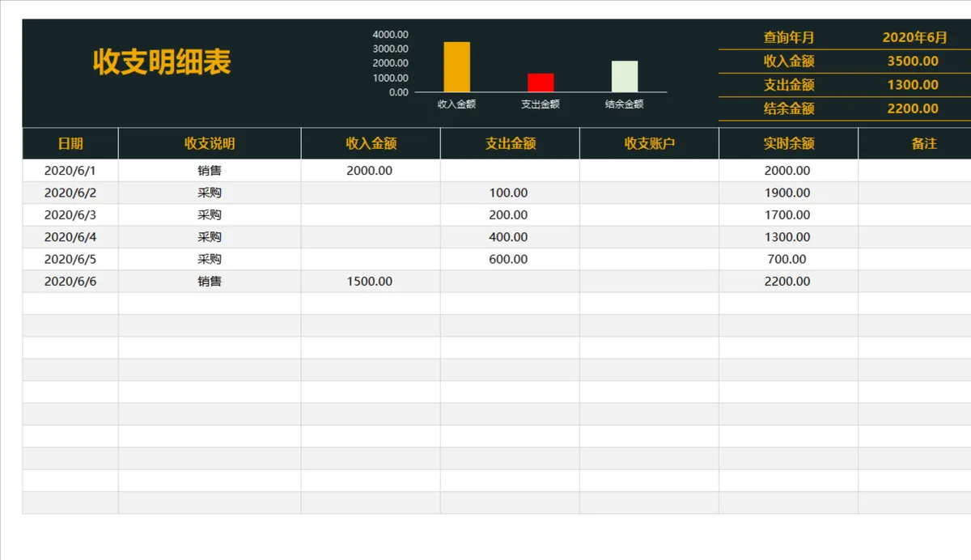Click balance 2200.00 in 2020/6/6 row

tap(787, 282)
